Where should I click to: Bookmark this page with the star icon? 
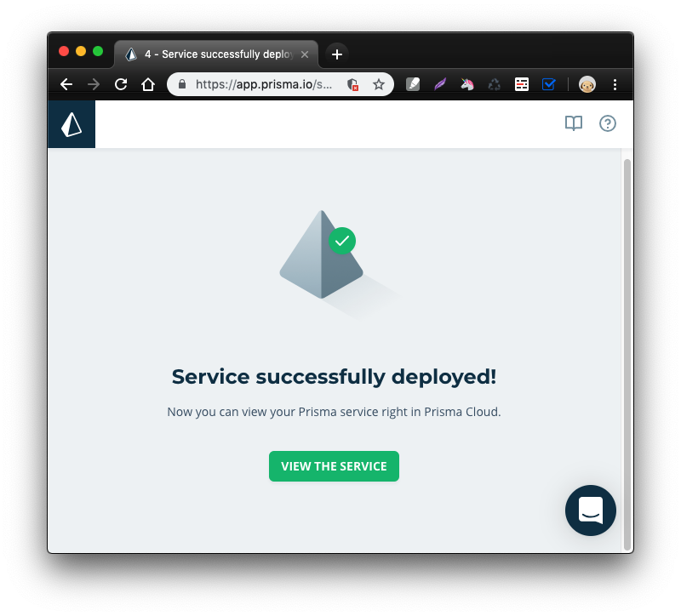379,84
